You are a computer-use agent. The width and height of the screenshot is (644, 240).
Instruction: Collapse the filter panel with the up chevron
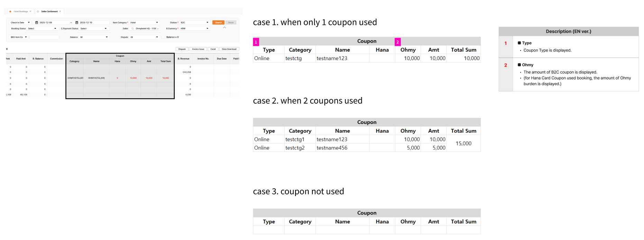pos(224,28)
